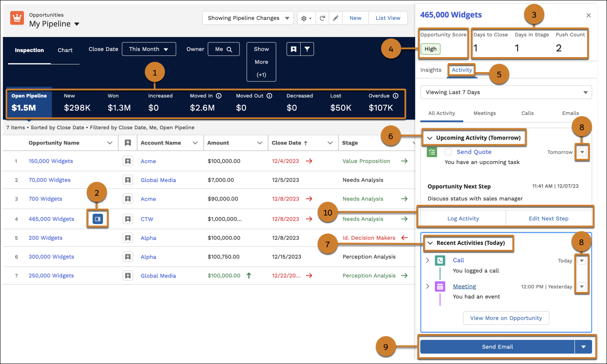Viewport: 607px width, 364px height.
Task: Open the dropdown arrow next to Send Email
Action: (583, 347)
